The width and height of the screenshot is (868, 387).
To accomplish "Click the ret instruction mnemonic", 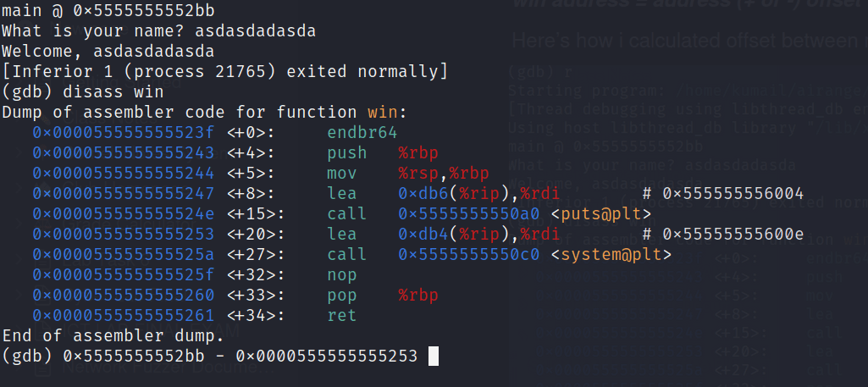I will (x=341, y=315).
